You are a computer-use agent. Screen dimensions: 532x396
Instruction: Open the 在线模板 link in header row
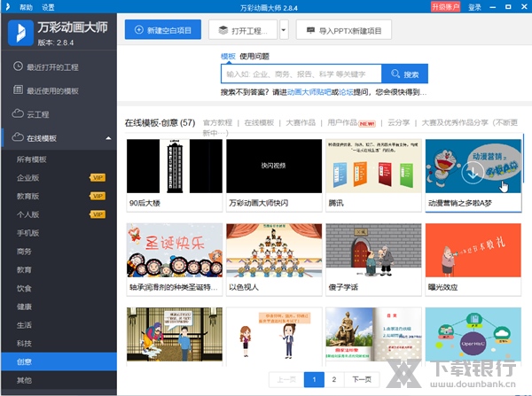pos(259,122)
